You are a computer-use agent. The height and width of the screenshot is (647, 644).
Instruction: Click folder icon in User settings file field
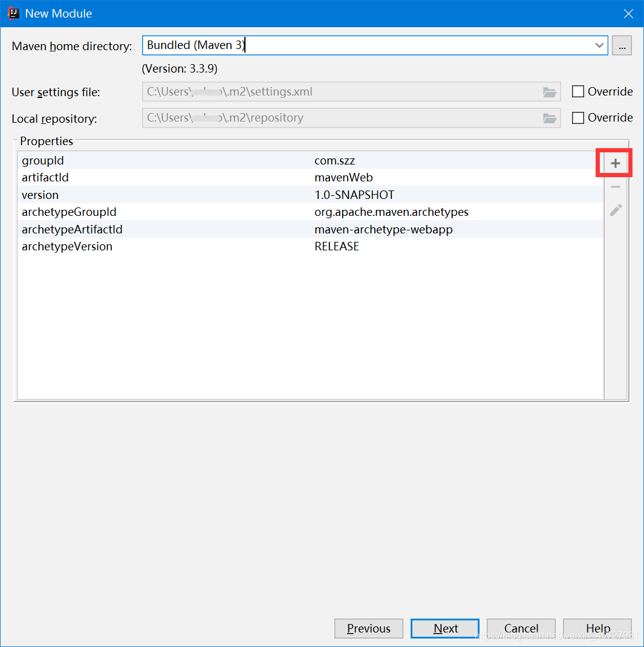tap(549, 92)
